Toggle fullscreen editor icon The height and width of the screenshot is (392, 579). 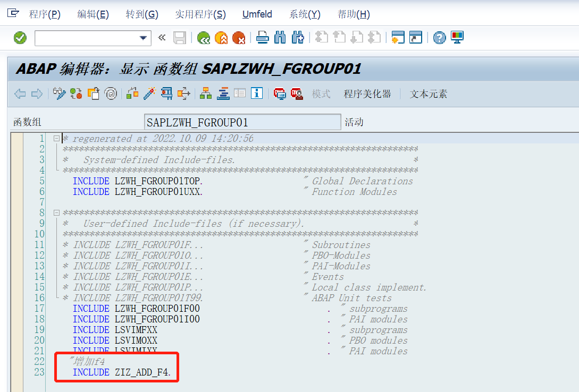pyautogui.click(x=240, y=93)
